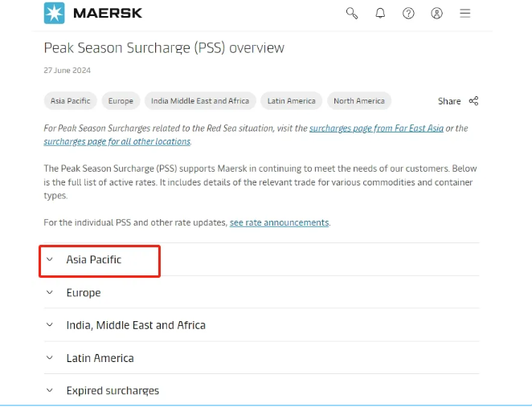Select the Europe tag chip
This screenshot has height=407, width=532.
click(121, 101)
